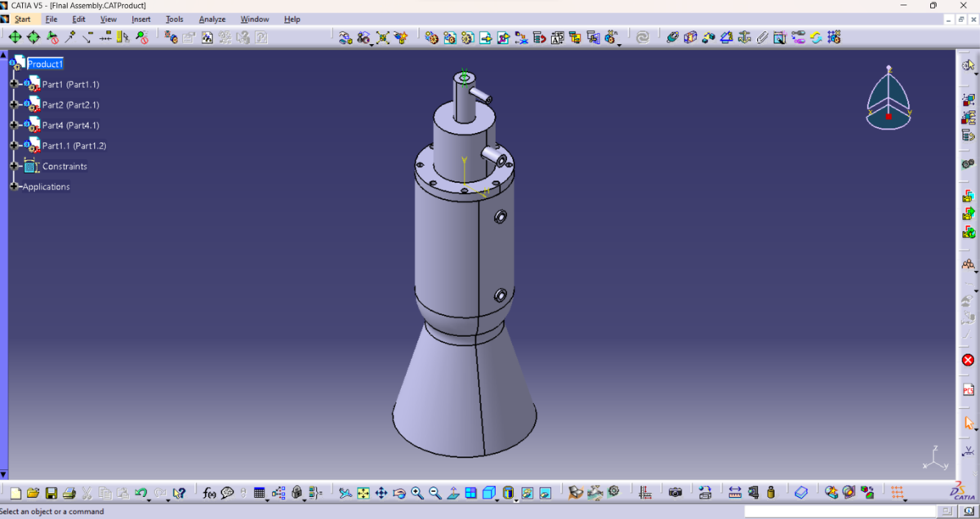The height and width of the screenshot is (519, 980).
Task: Open the Capture camera tool
Action: 675,493
